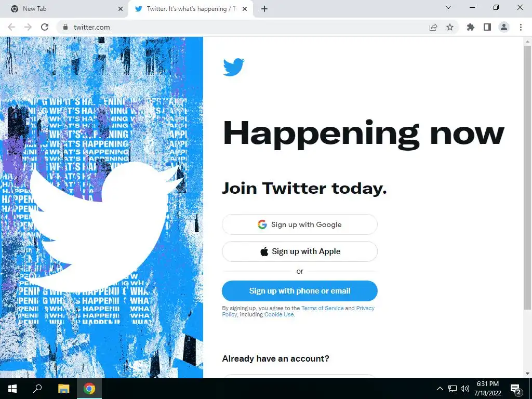The width and height of the screenshot is (532, 399).
Task: Click Sign up with Apple
Action: [x=300, y=251]
